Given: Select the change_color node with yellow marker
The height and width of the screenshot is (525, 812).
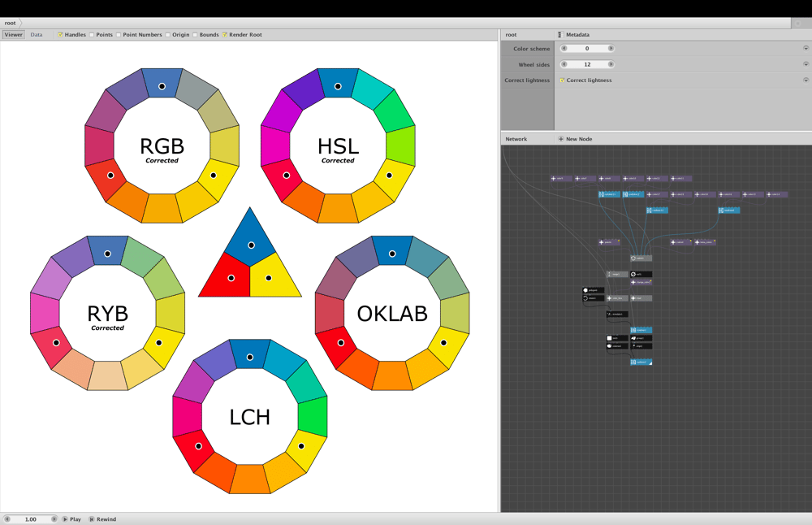Looking at the screenshot, I should (641, 283).
